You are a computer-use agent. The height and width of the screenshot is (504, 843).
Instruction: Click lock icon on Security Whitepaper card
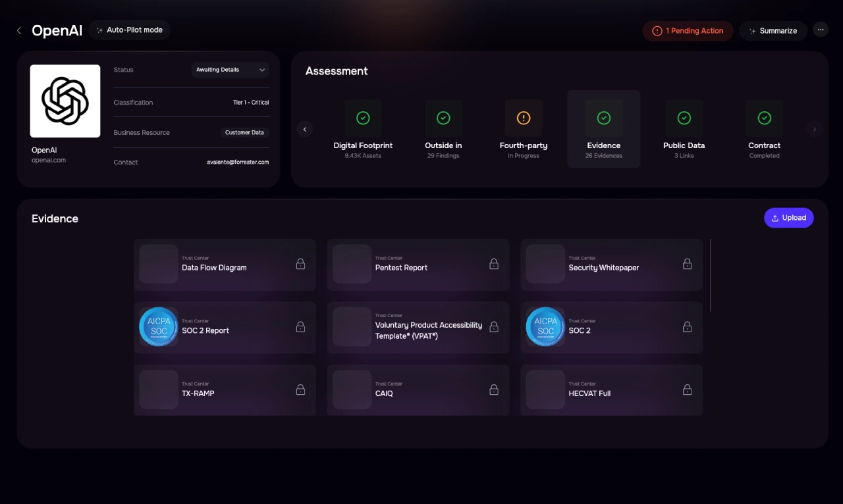click(x=687, y=264)
